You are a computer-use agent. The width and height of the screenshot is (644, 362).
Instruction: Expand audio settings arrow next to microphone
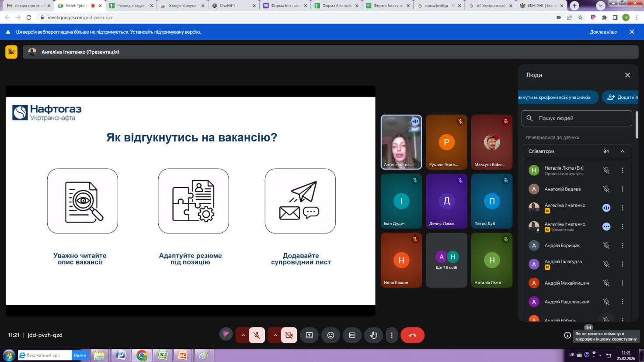coord(243,335)
